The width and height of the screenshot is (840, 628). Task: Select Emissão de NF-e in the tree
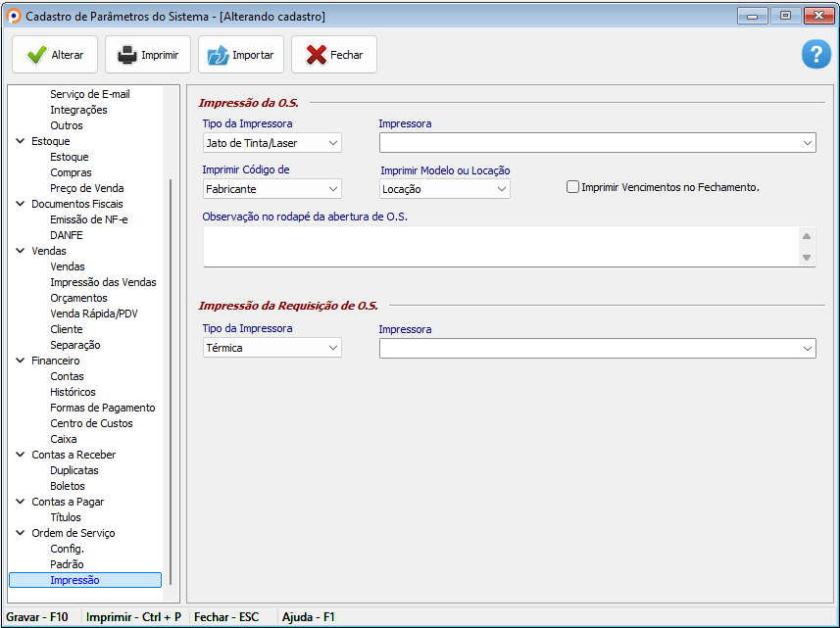(x=89, y=219)
